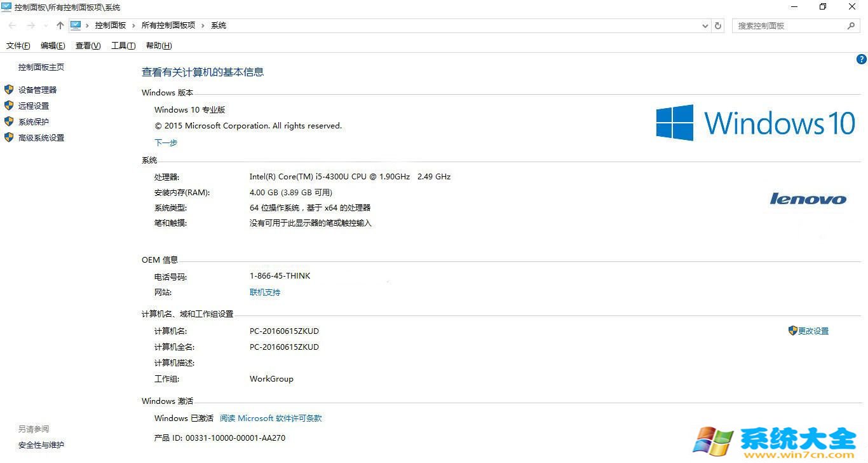Click the 搜索控制面板 search field

pos(788,25)
